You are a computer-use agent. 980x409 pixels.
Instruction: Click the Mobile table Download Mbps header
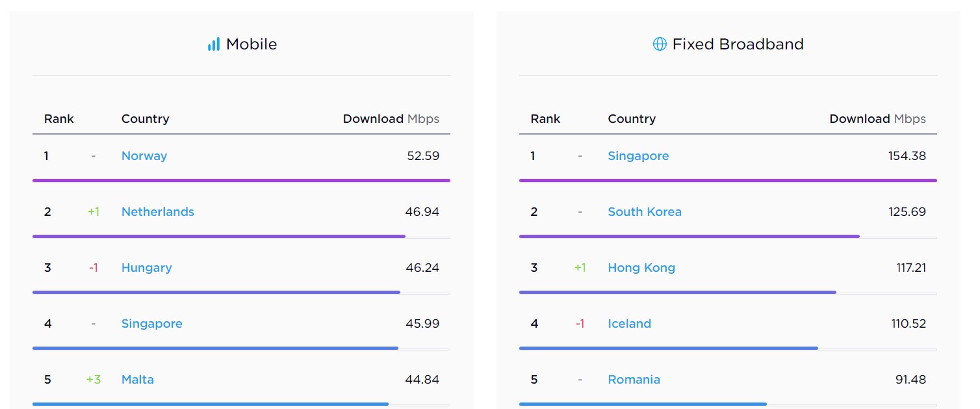391,119
